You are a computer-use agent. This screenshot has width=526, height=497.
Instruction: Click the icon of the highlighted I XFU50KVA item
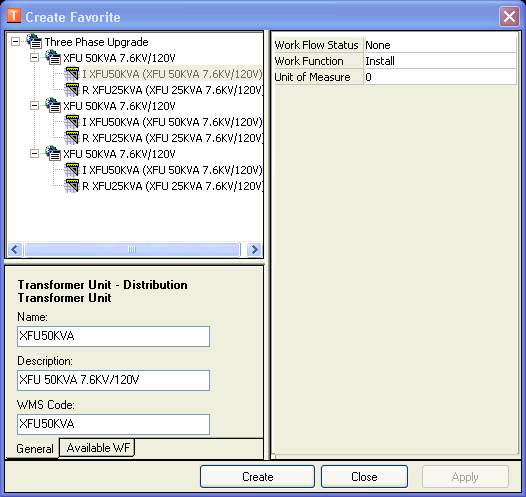click(72, 74)
